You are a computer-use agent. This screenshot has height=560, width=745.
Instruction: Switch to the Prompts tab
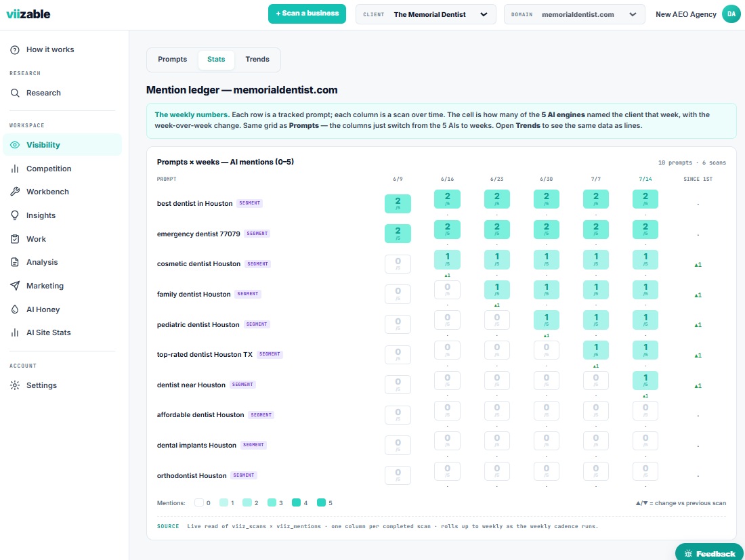tap(172, 60)
